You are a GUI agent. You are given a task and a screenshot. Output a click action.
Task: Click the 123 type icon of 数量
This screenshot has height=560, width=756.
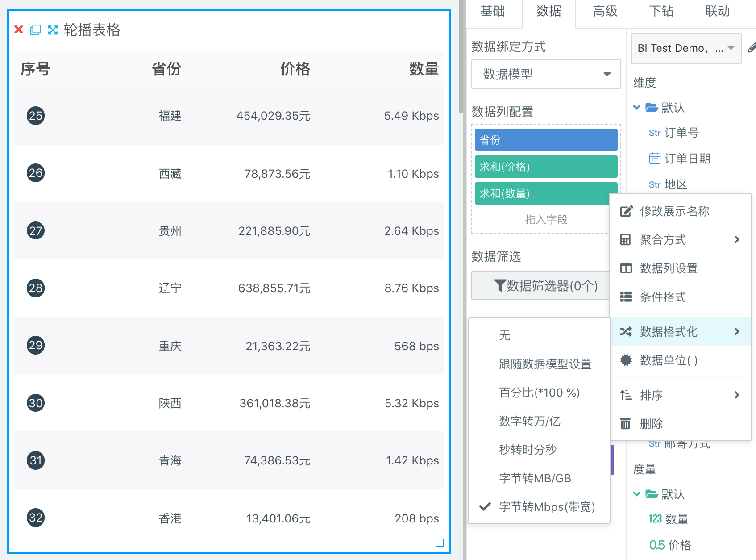[x=655, y=519]
